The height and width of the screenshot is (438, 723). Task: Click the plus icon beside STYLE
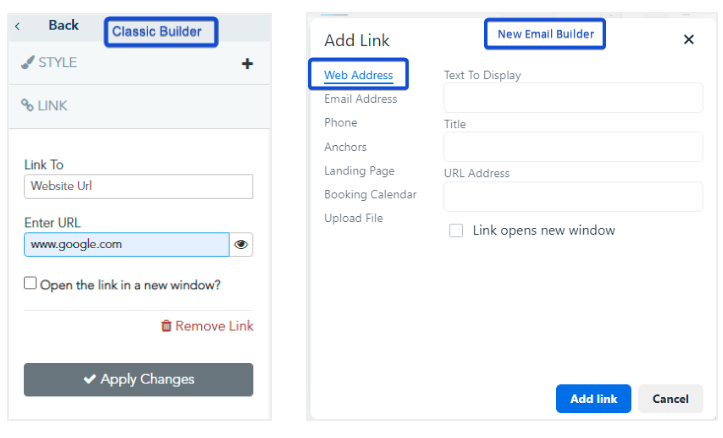tap(247, 63)
